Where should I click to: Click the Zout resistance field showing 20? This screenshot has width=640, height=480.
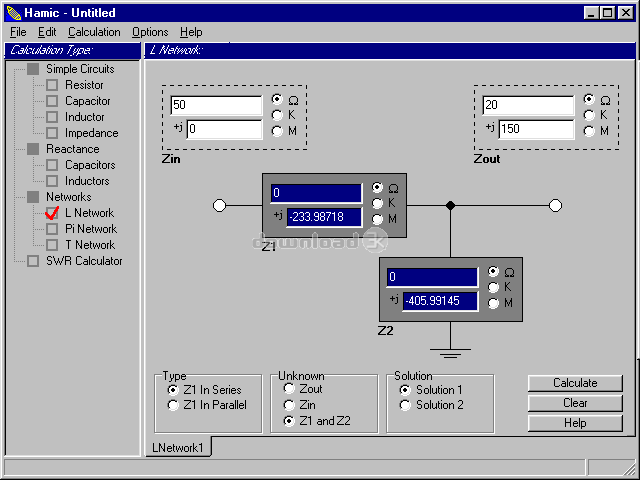click(528, 105)
